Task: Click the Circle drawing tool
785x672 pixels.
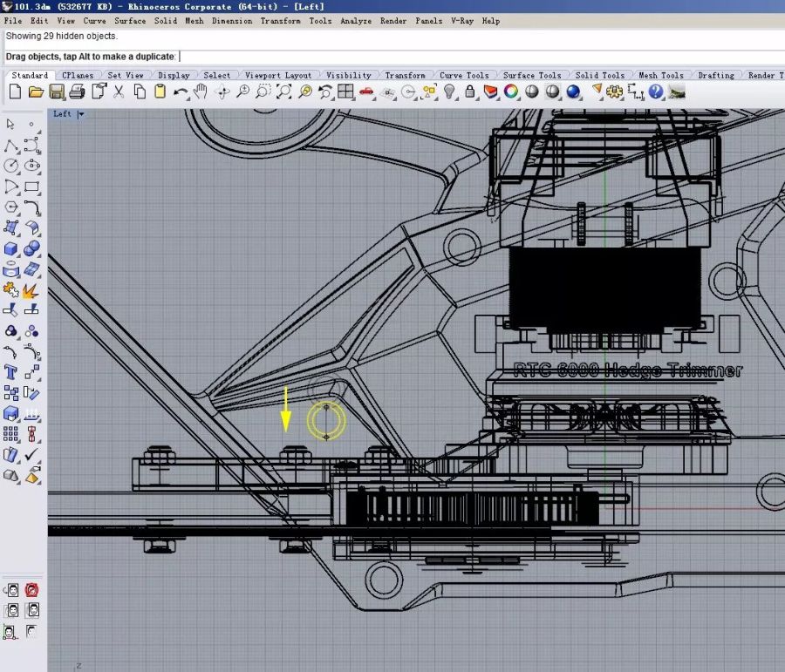Action: 11,166
